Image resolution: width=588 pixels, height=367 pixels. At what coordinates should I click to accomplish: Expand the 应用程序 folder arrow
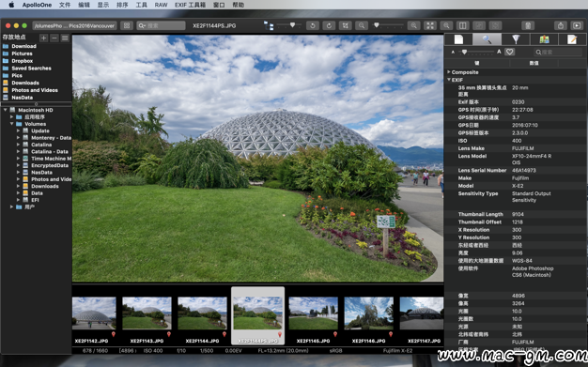click(x=11, y=117)
